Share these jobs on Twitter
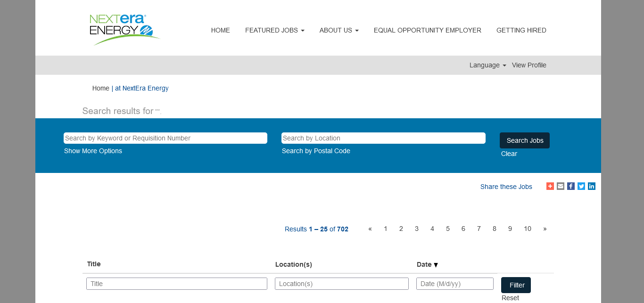644x303 pixels. pyautogui.click(x=581, y=186)
